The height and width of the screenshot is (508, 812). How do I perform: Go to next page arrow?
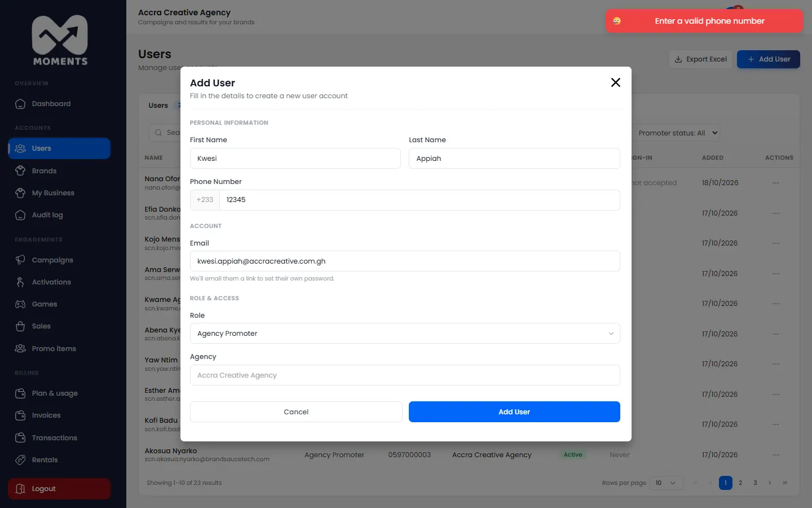click(770, 483)
